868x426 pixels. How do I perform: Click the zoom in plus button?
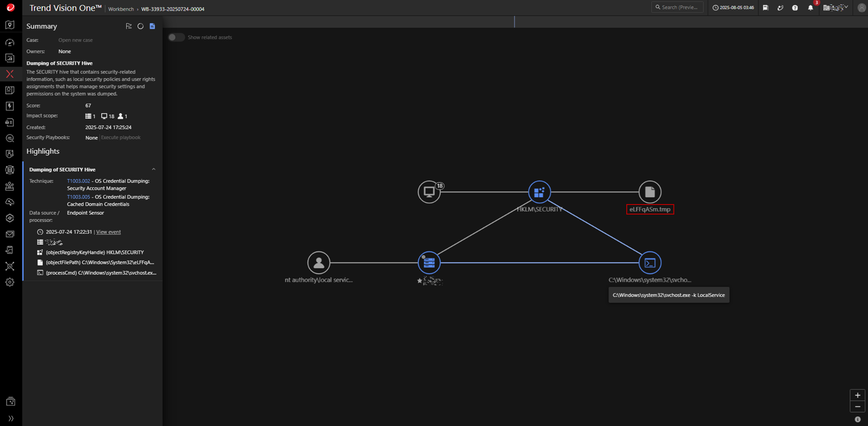(857, 395)
